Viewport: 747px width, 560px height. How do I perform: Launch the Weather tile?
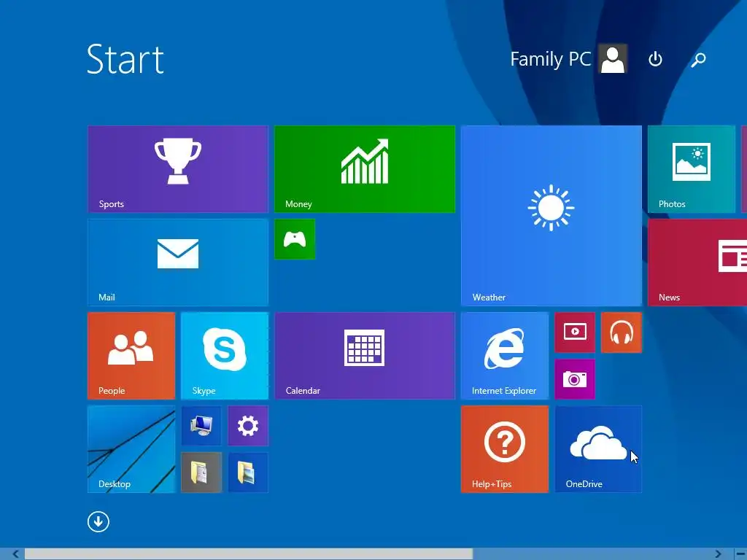(551, 216)
